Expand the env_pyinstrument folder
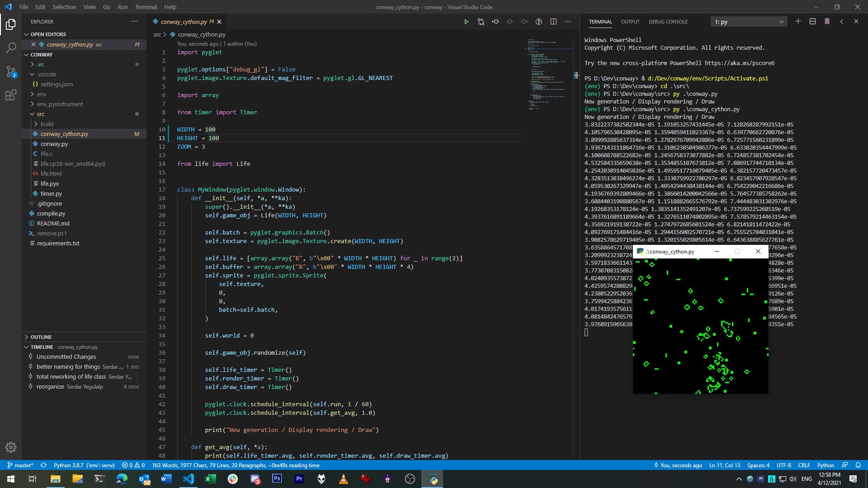Image resolution: width=868 pixels, height=488 pixels. tap(84, 104)
